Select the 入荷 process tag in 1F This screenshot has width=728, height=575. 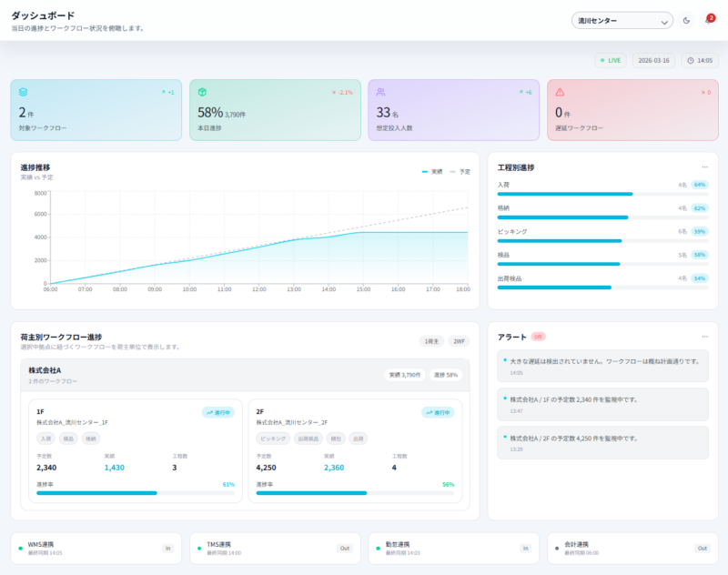[46, 439]
